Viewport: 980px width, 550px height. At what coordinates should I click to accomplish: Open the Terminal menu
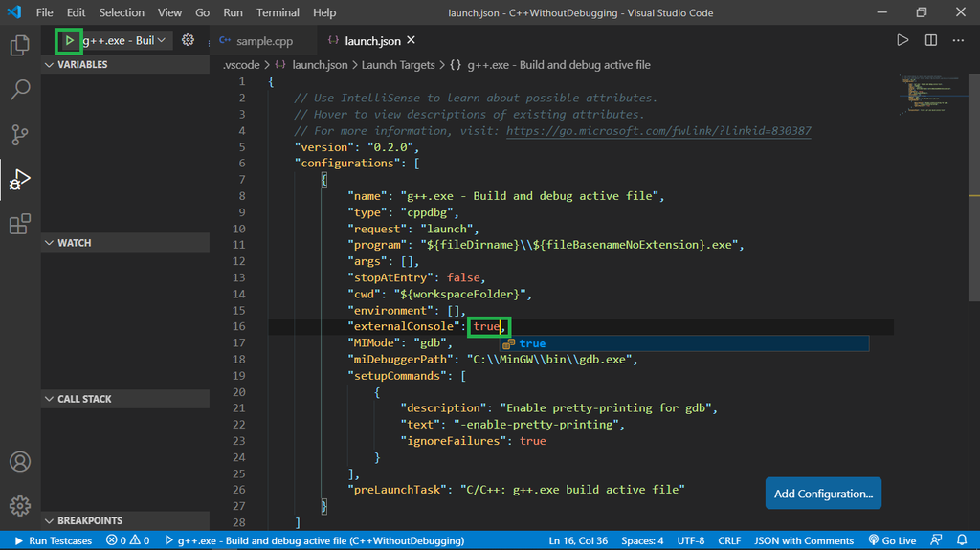pyautogui.click(x=278, y=12)
